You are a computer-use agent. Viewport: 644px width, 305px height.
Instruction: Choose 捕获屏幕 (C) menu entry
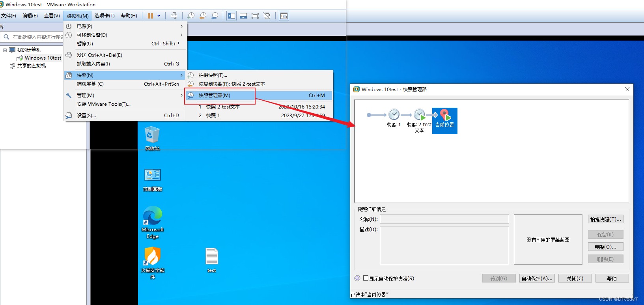pos(125,84)
